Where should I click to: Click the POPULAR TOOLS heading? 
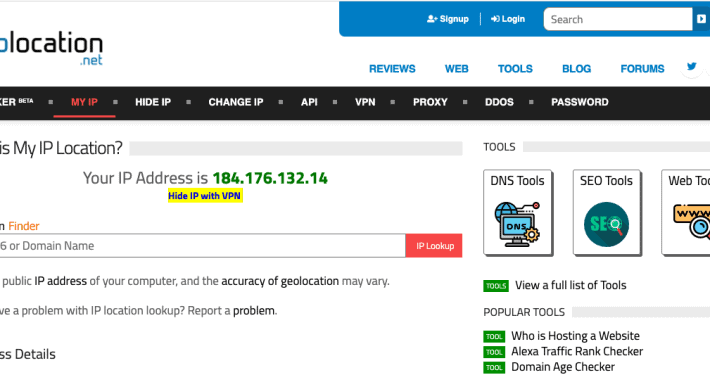[x=524, y=312]
